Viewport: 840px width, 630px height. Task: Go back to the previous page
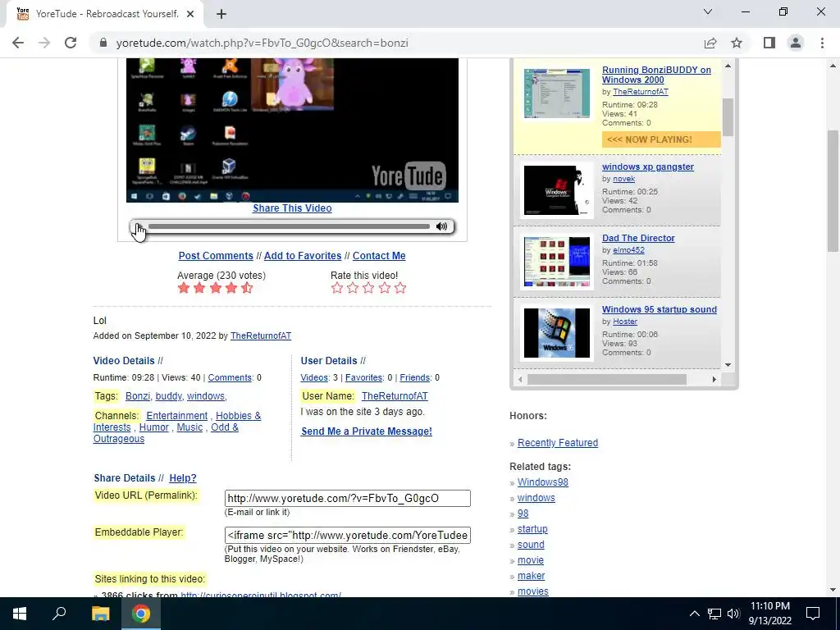click(x=18, y=43)
